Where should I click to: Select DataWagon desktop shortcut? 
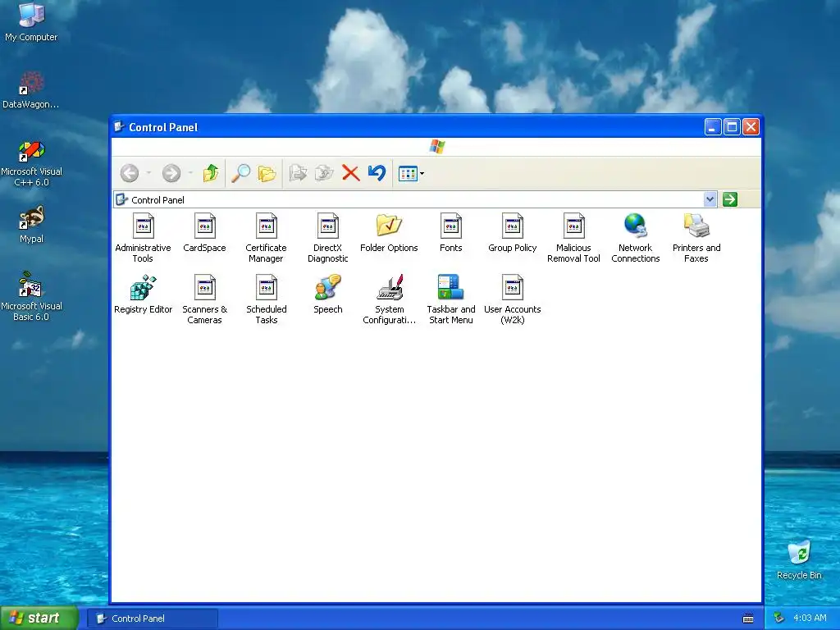coord(31,90)
